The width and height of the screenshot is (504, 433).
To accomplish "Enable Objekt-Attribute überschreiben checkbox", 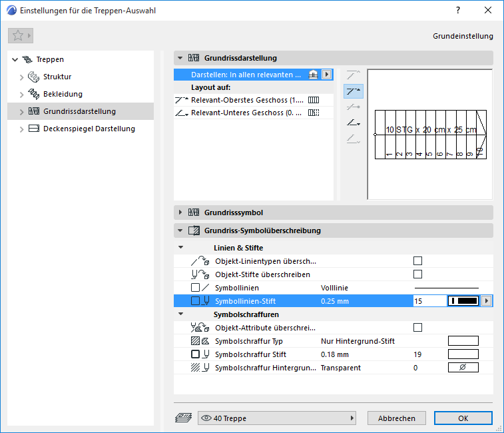I will coord(417,328).
